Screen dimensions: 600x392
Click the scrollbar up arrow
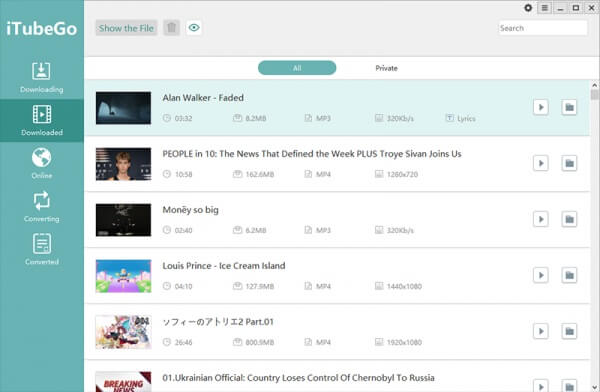coord(594,85)
